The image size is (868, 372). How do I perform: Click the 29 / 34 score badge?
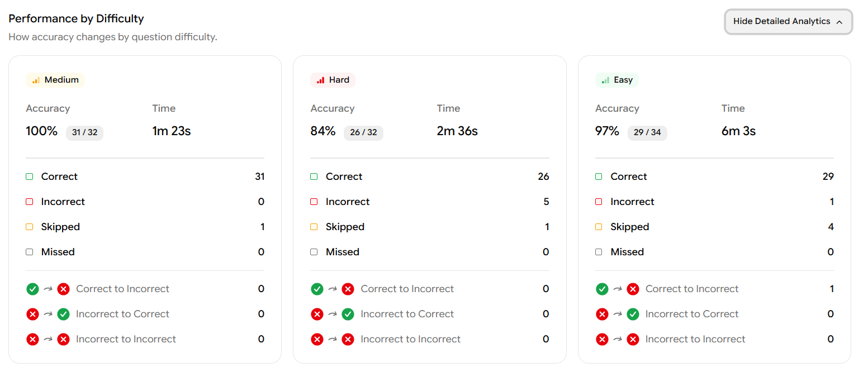pos(647,132)
